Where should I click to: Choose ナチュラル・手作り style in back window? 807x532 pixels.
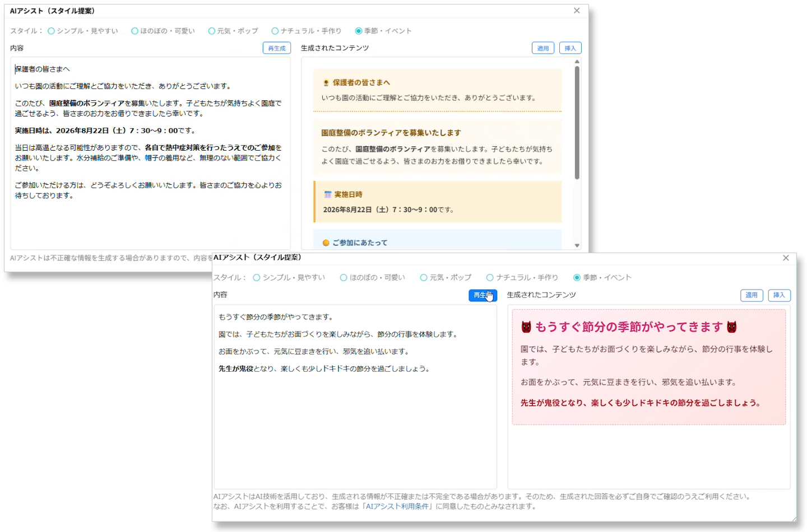pos(275,31)
